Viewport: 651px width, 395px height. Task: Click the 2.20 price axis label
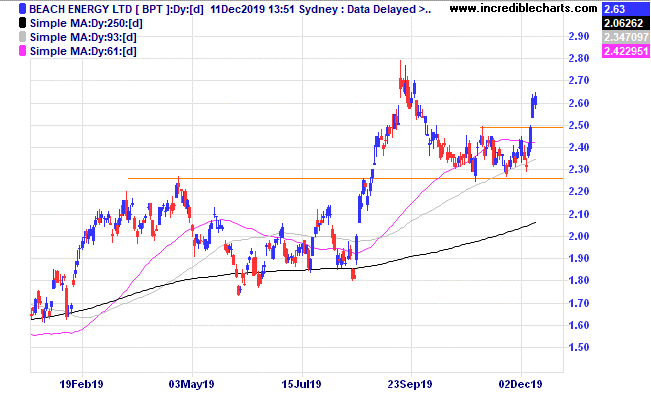[579, 191]
